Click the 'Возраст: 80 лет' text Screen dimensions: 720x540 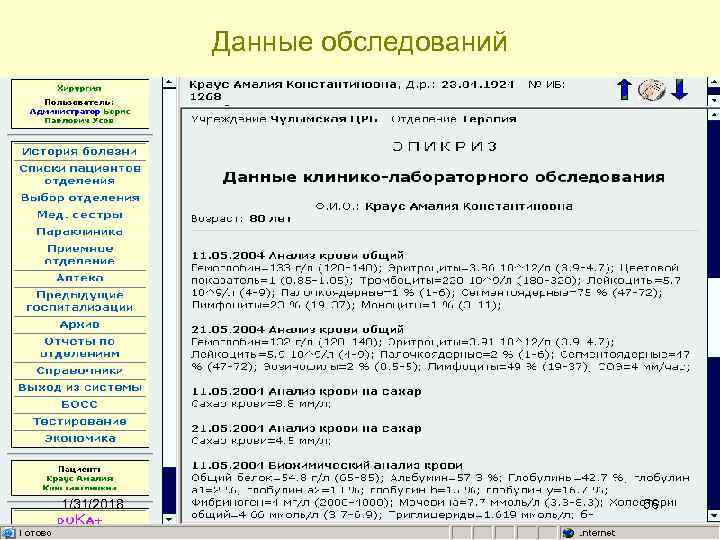click(x=241, y=219)
